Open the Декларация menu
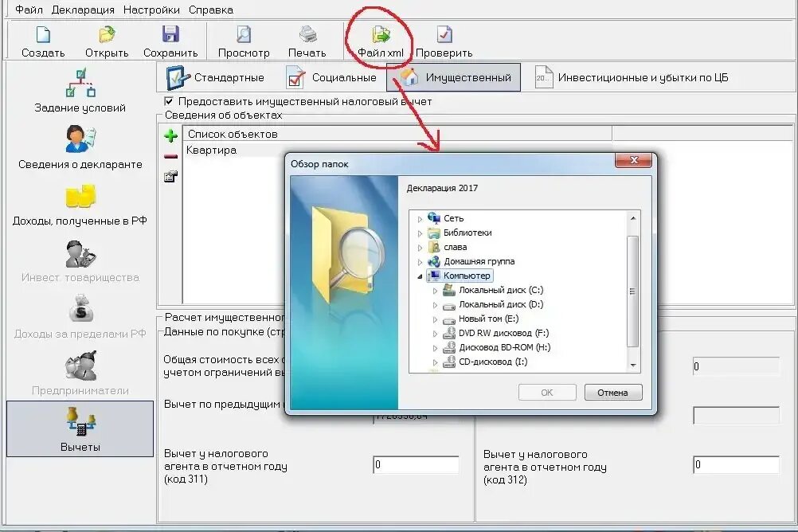Screen dimensions: 798x532 tap(83, 10)
